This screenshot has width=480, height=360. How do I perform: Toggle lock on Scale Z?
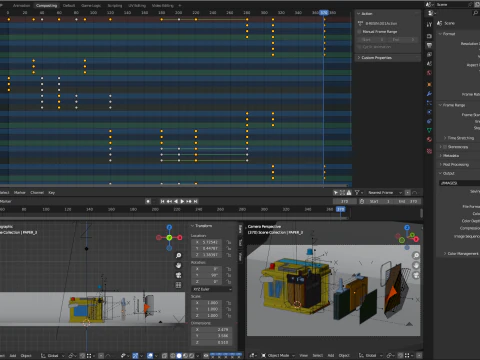pos(229,315)
